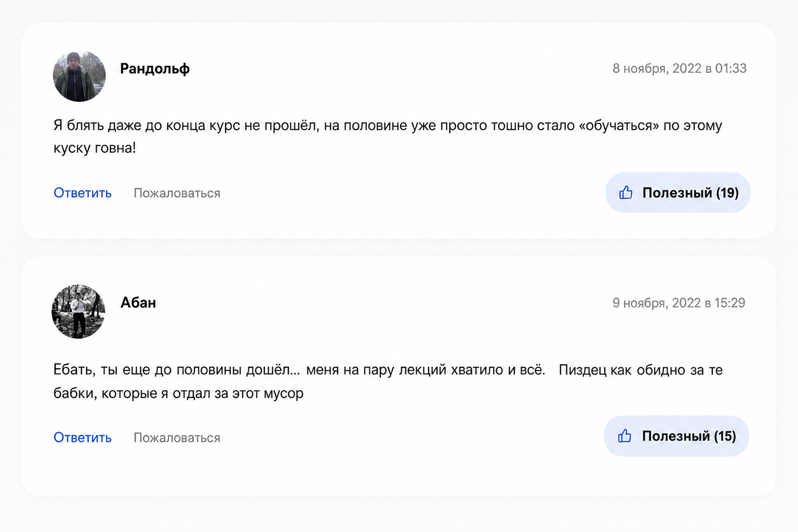
Task: Click the thumbs-up icon on Абан's comment
Action: [x=624, y=435]
